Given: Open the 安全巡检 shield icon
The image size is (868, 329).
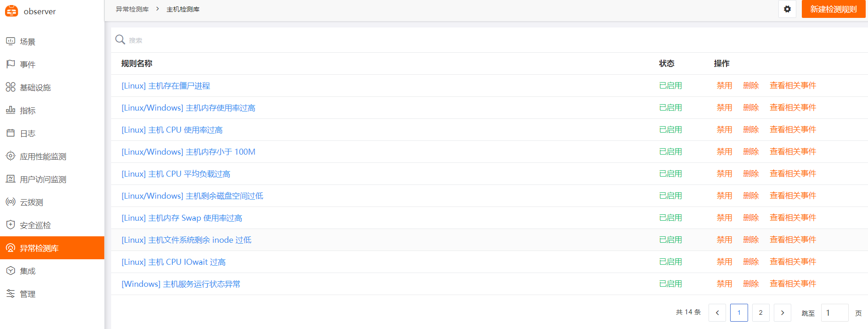Looking at the screenshot, I should pos(11,225).
